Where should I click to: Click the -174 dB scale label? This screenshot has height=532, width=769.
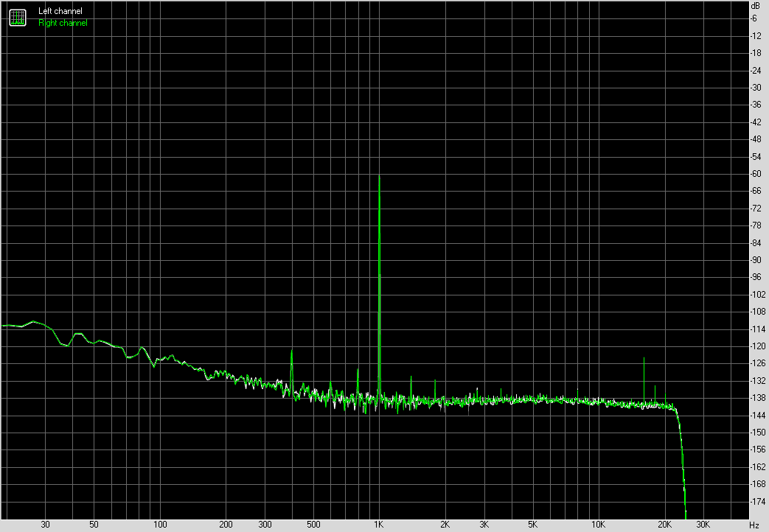(x=758, y=502)
